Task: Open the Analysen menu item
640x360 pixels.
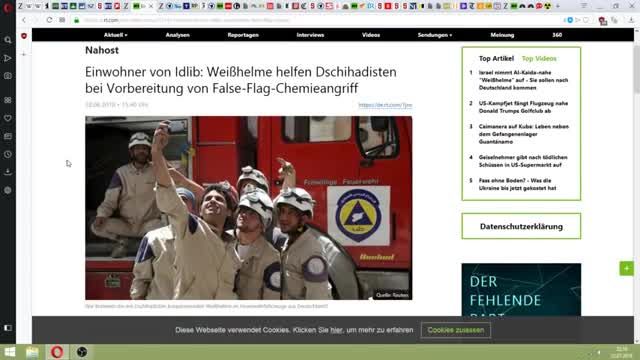Action: [x=178, y=35]
